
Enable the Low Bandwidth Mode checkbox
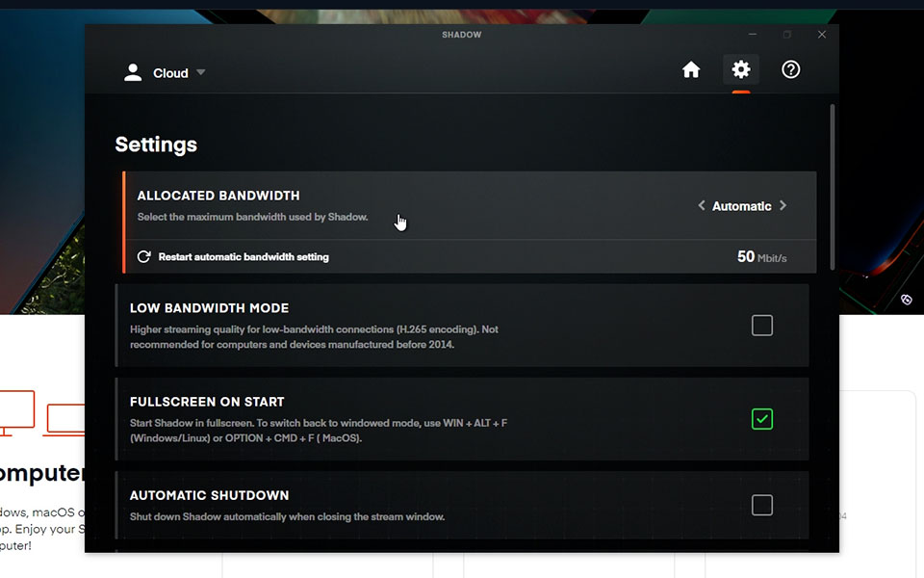pyautogui.click(x=762, y=325)
